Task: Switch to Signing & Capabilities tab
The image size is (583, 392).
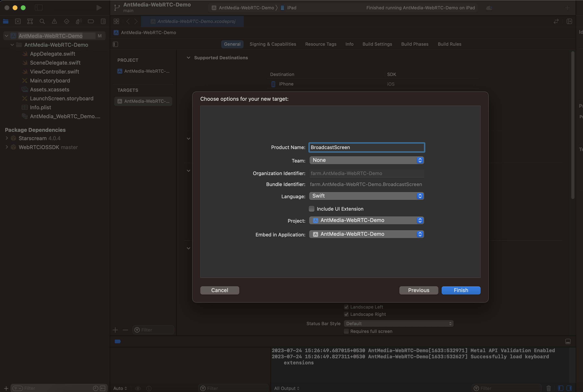Action: (273, 44)
